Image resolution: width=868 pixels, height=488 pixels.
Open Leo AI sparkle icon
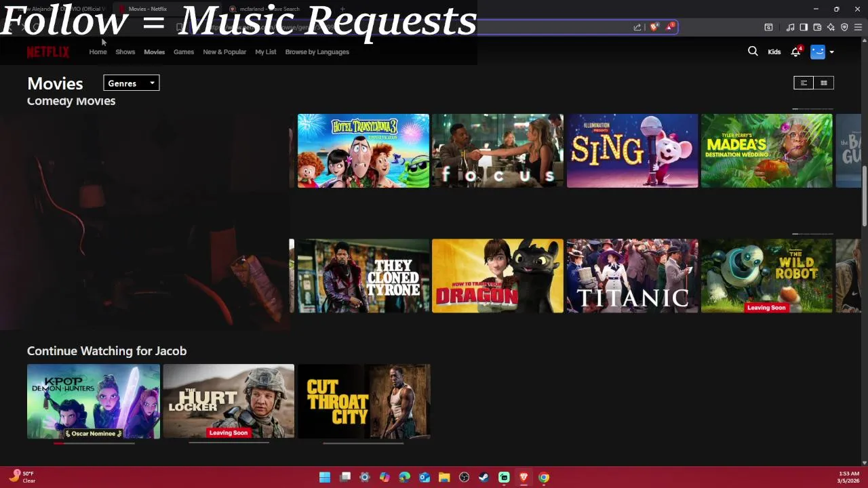coord(831,27)
